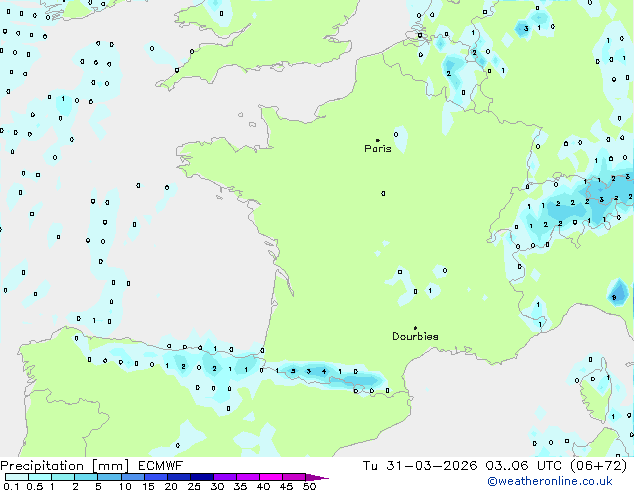
Task: Select the 15–20 mm legend swatch
Action: coord(155,477)
